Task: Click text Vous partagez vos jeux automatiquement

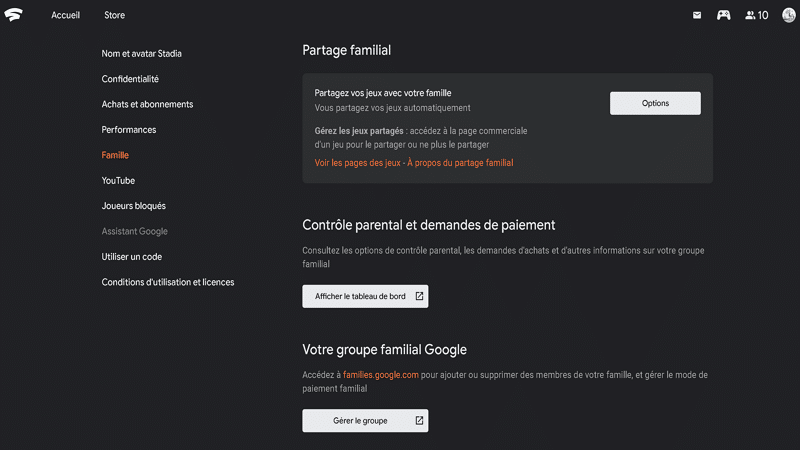Action: point(392,108)
